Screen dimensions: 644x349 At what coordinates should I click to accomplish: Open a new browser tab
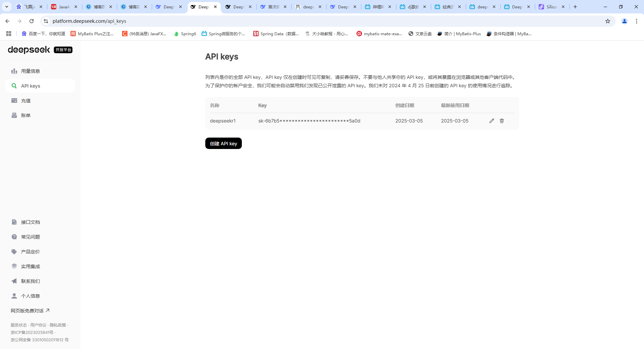575,7
